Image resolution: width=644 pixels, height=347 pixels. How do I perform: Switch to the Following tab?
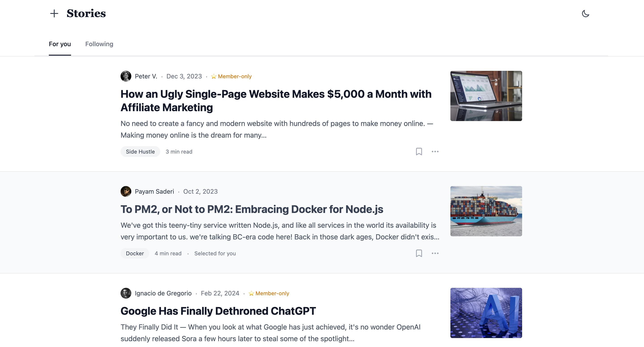[99, 44]
